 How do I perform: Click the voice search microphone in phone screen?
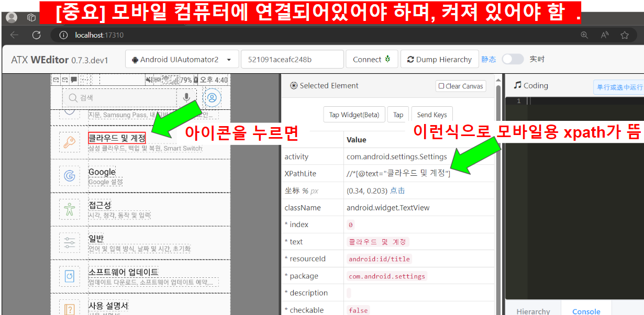(186, 98)
